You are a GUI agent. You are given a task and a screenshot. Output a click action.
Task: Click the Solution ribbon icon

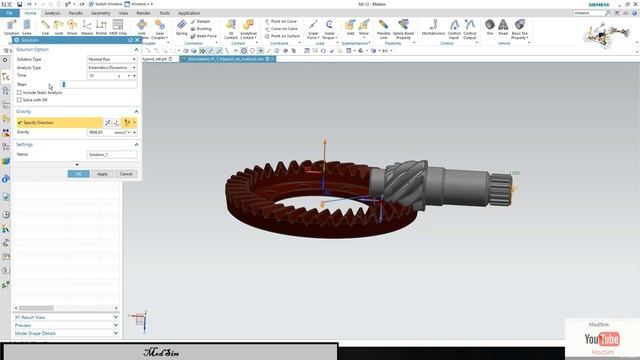point(11,27)
